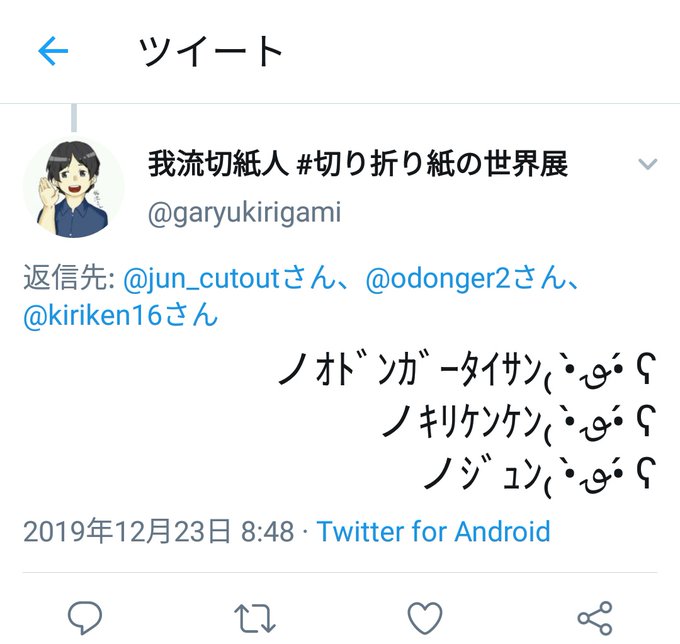The height and width of the screenshot is (644, 680).
Task: Like the tweet with the heart icon
Action: click(425, 618)
